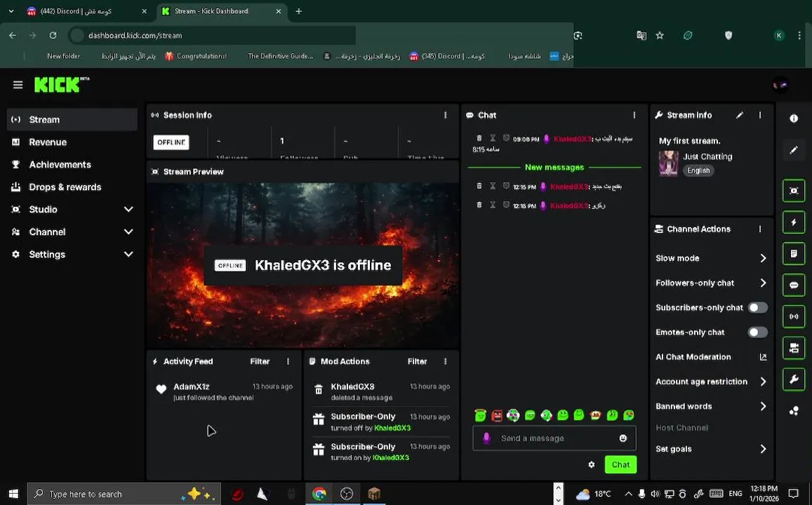The width and height of the screenshot is (812, 505).
Task: Delete the 09:08 PM chat message
Action: point(479,138)
